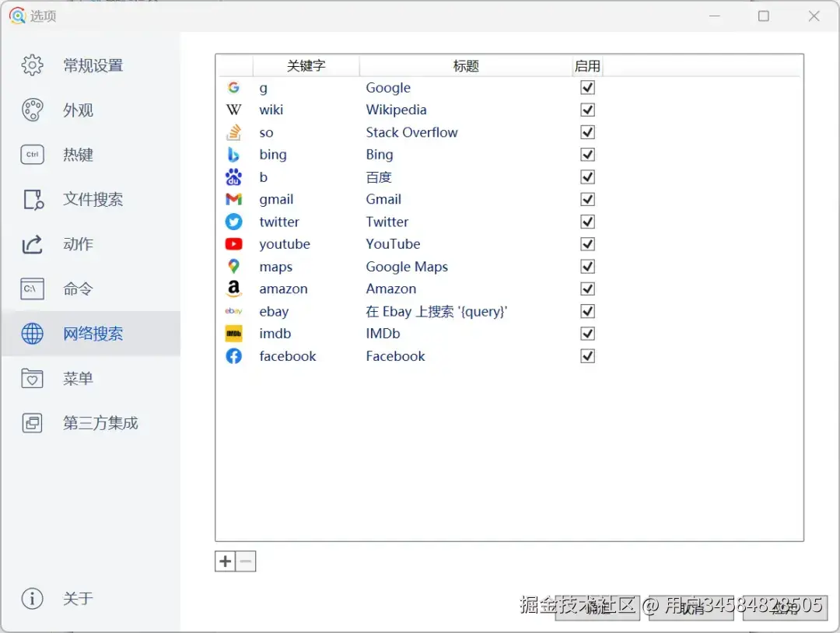Select the 'facebook' keyword cell
Image resolution: width=840 pixels, height=633 pixels.
coord(288,356)
